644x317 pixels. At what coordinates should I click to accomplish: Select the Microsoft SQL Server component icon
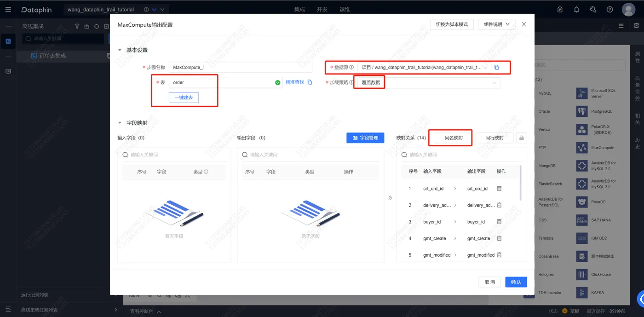[582, 93]
